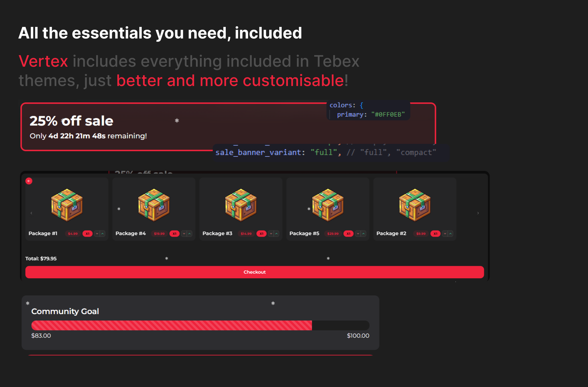Click the Package #4 title text

coord(130,233)
